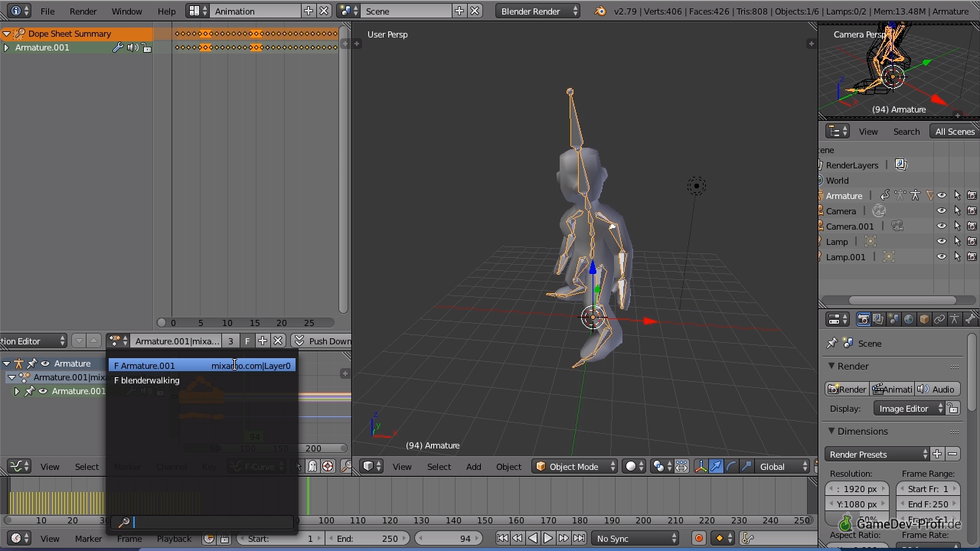Open the Window menu

click(x=126, y=11)
